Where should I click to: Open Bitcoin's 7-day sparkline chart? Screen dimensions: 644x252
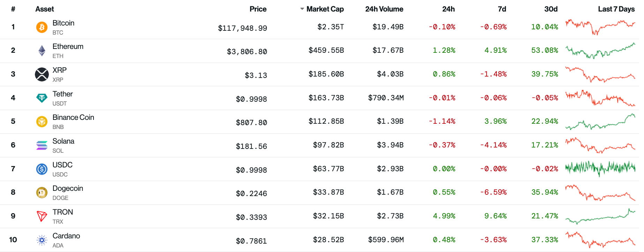[x=600, y=27]
